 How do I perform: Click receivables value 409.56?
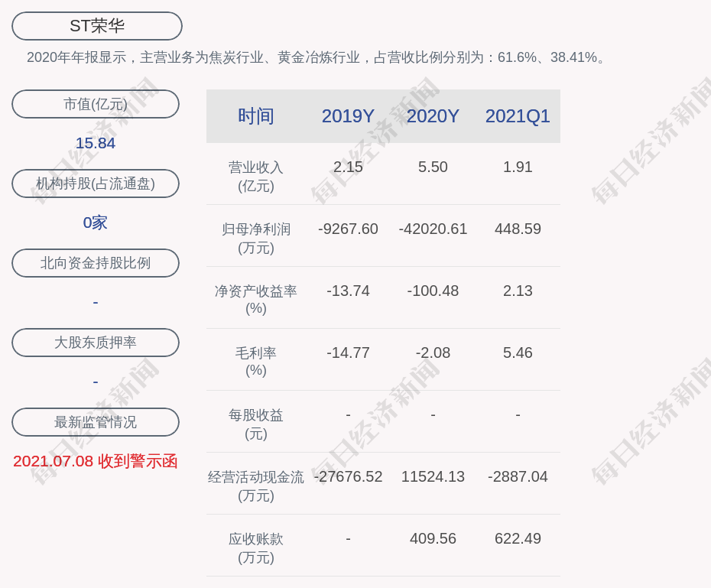tap(433, 538)
